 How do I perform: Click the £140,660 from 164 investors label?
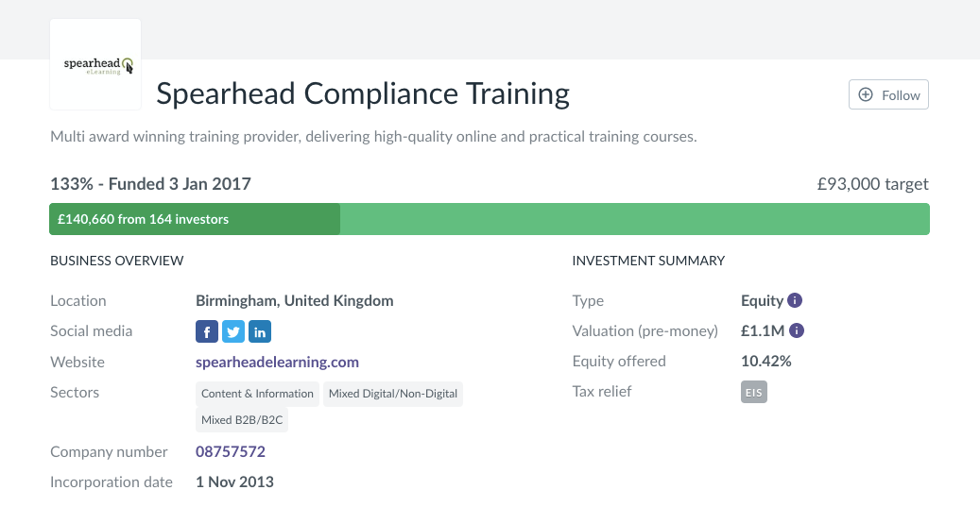tap(143, 219)
